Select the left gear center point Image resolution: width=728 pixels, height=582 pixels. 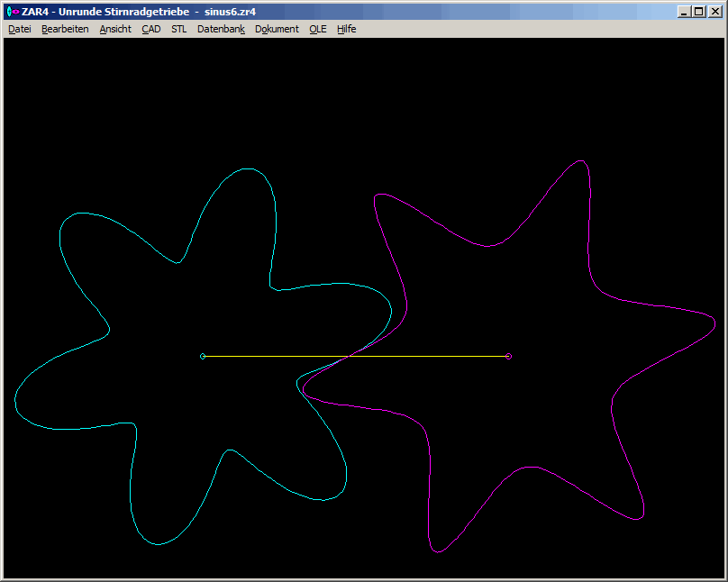click(x=203, y=356)
